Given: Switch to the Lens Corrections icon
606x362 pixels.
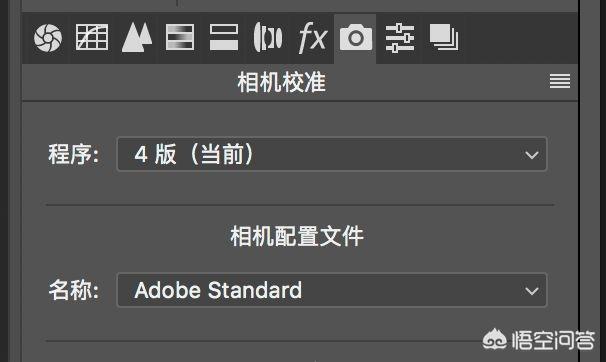Looking at the screenshot, I should point(268,37).
